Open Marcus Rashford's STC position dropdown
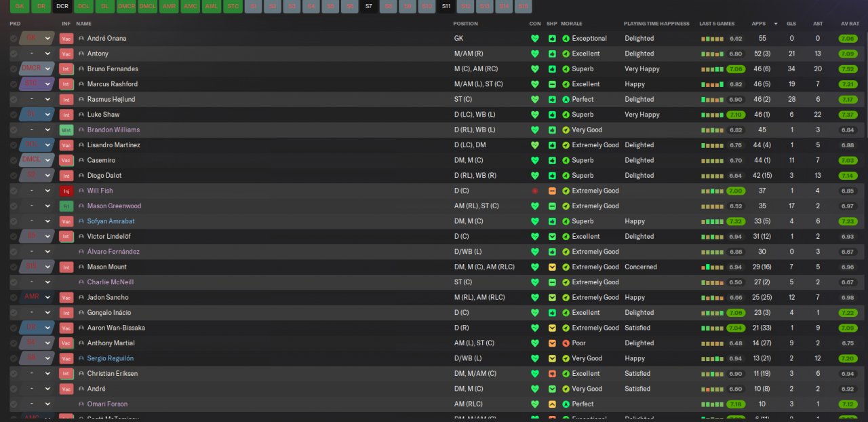The width and height of the screenshot is (868, 422). [x=37, y=84]
